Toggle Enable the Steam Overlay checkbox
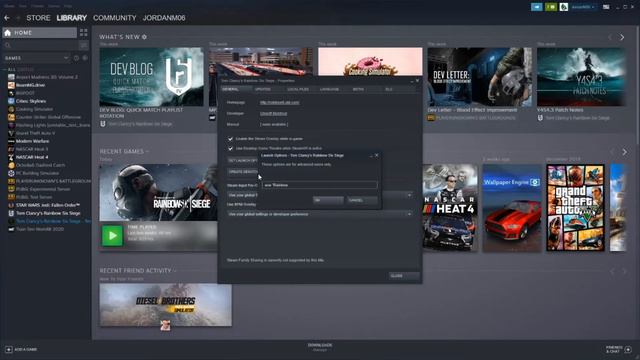Viewport: 640px width, 360px height. (230, 139)
